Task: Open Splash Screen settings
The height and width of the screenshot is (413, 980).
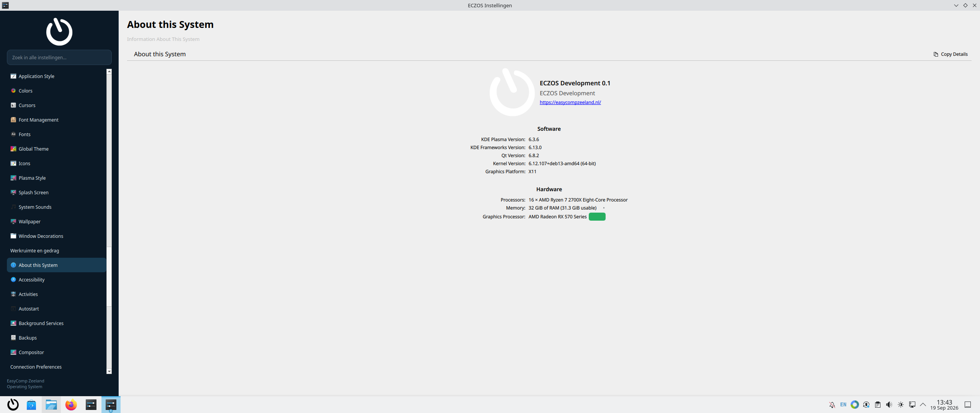Action: 56,192
